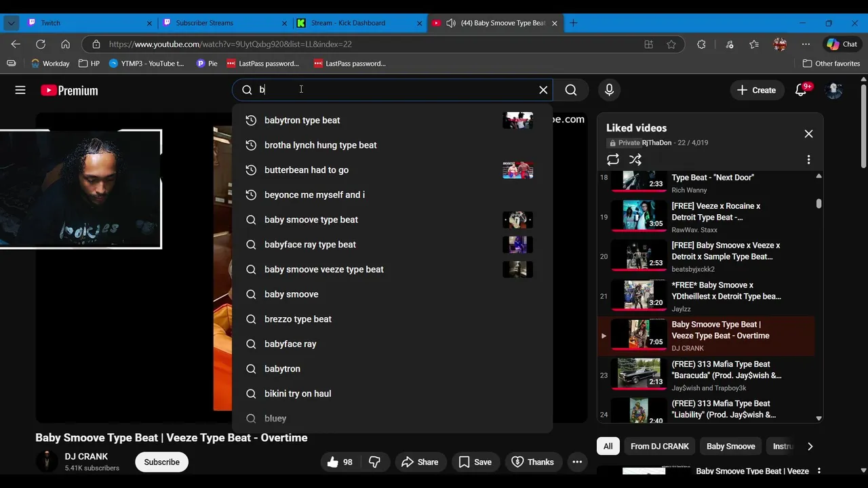Viewport: 868px width, 488px height.
Task: Open the DJ CRANK channel name
Action: (86, 457)
